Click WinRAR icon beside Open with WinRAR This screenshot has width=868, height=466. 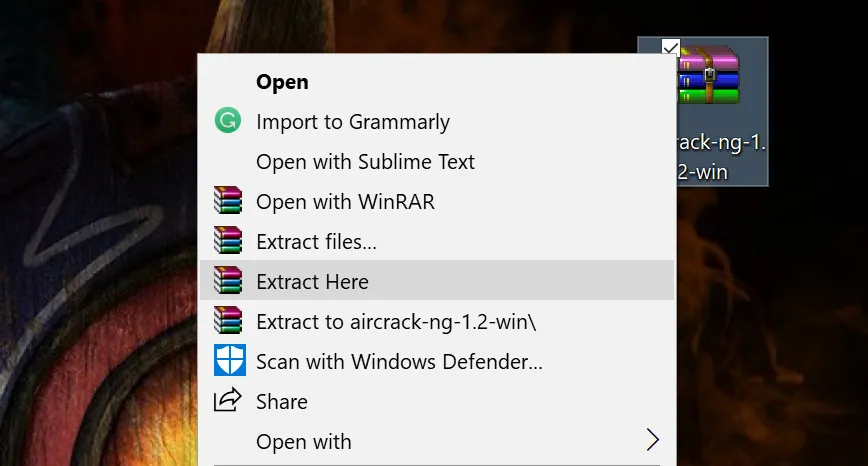[228, 200]
